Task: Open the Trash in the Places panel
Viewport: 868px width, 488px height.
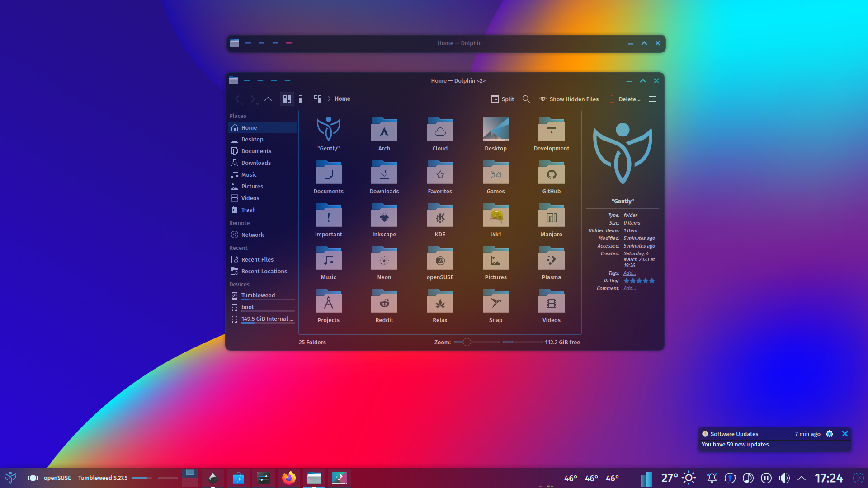Action: (248, 210)
